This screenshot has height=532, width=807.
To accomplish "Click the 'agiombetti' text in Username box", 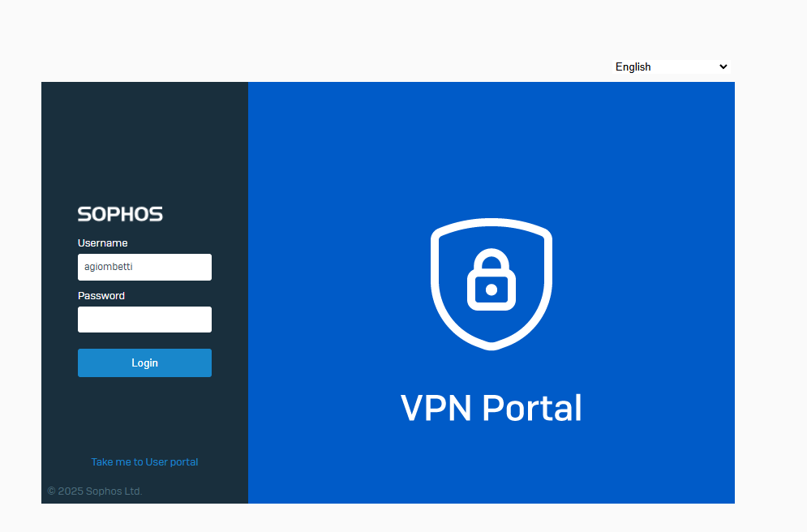I will (108, 267).
